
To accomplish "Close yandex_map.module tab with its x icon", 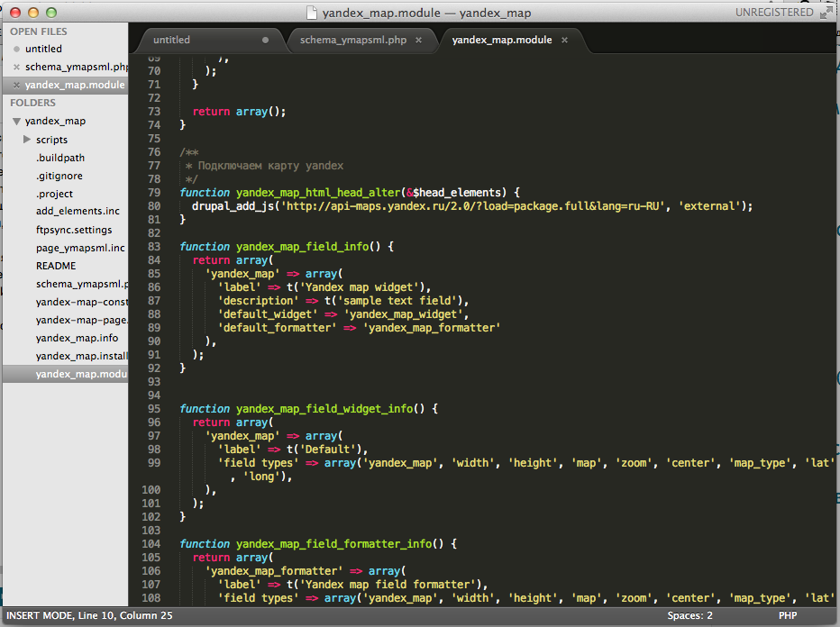I will point(564,41).
